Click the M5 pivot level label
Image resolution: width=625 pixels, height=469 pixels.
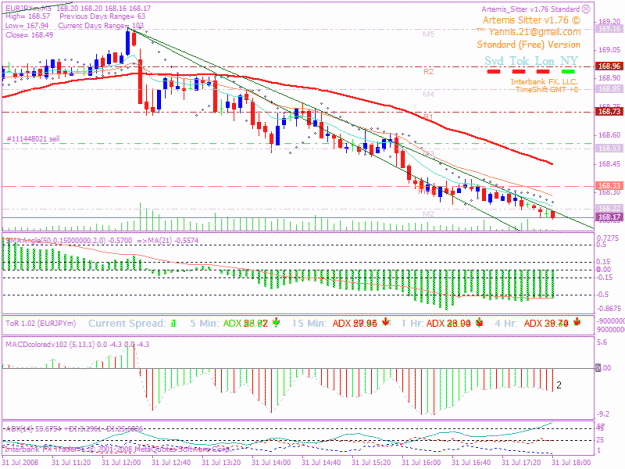(428, 34)
